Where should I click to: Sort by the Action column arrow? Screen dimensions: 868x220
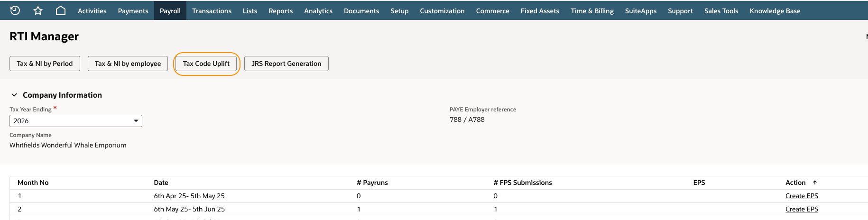815,183
